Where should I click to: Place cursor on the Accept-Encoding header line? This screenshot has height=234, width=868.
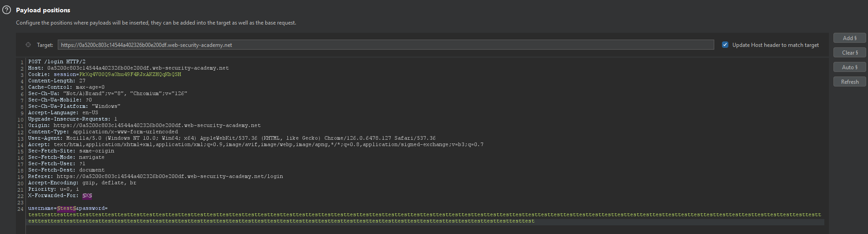(x=82, y=183)
